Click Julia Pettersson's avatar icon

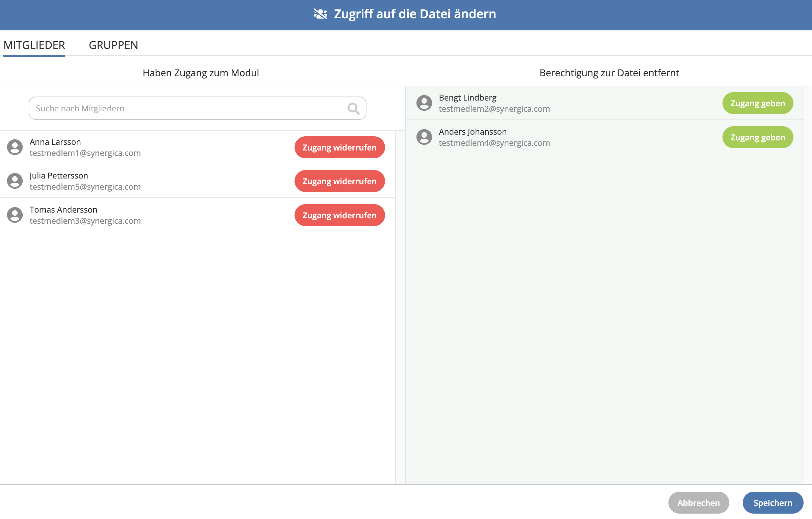pyautogui.click(x=15, y=181)
